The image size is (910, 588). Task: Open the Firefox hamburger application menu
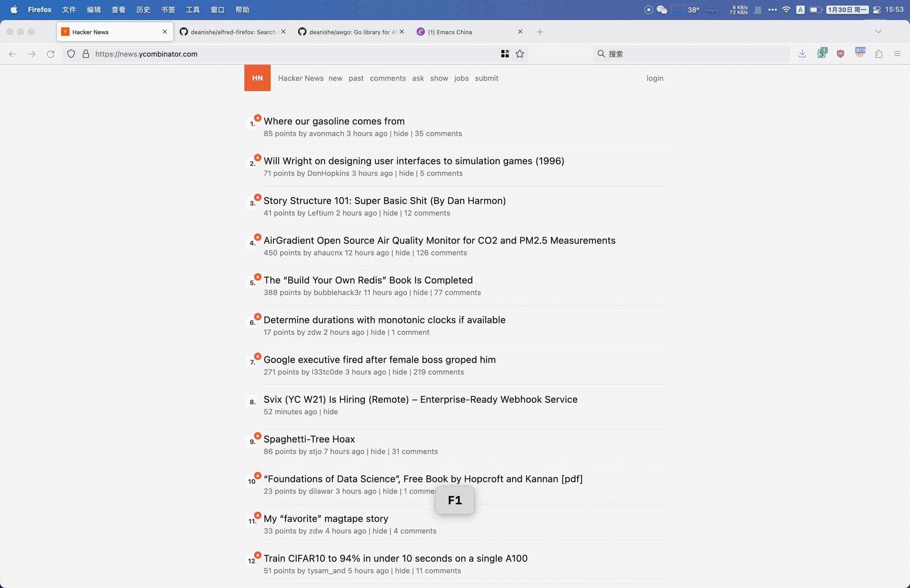point(897,54)
